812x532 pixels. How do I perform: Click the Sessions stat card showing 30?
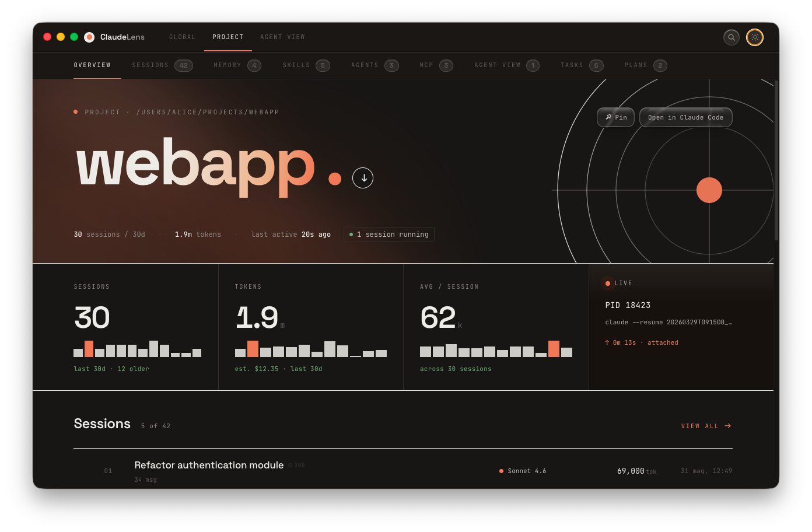coord(125,327)
